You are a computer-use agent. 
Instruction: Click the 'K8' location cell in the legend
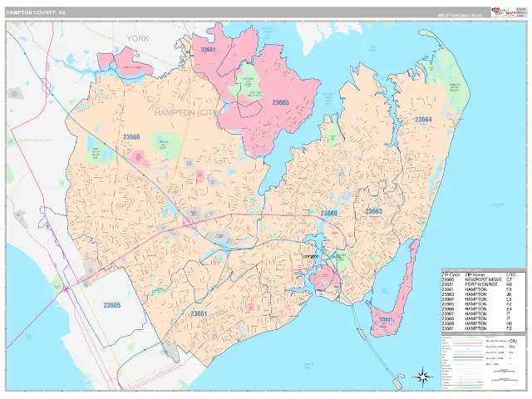coord(510,284)
